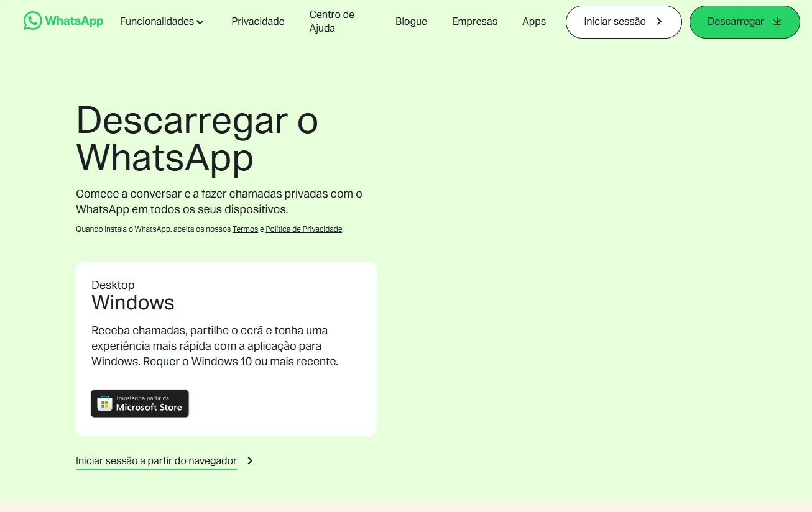Screen dimensions: 812x512
Task: Open the Termos link
Action: point(245,229)
